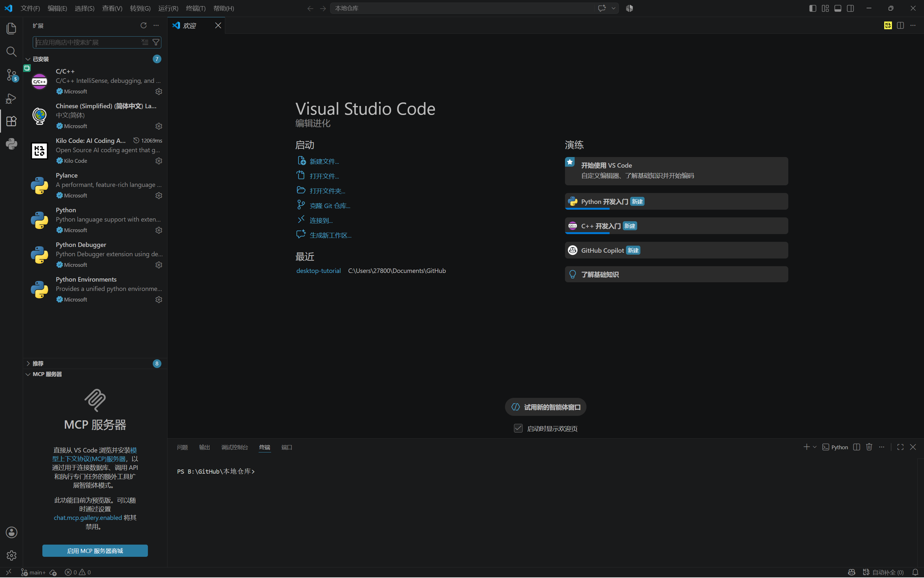Open the Explorer view in the activity bar
Viewport: 924px width, 578px height.
click(12, 28)
